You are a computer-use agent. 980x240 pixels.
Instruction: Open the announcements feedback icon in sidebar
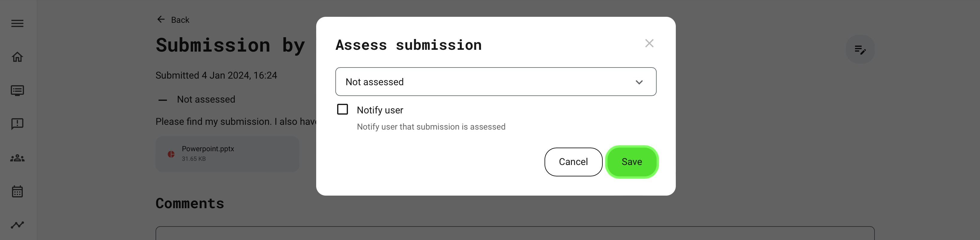[17, 124]
